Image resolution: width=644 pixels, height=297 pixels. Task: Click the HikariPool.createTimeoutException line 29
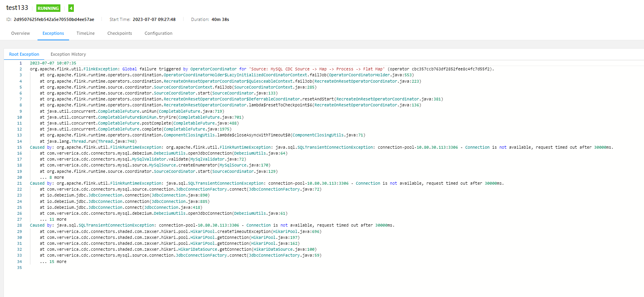[x=181, y=231]
